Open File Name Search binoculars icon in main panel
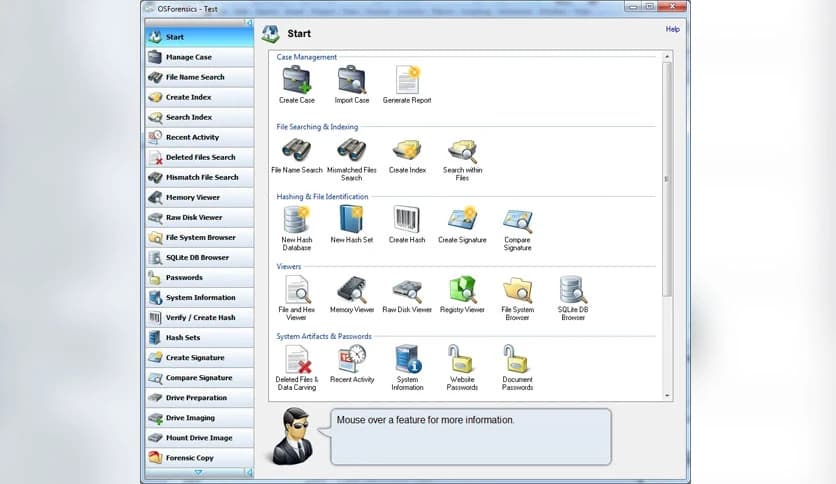This screenshot has height=484, width=836. pos(296,150)
